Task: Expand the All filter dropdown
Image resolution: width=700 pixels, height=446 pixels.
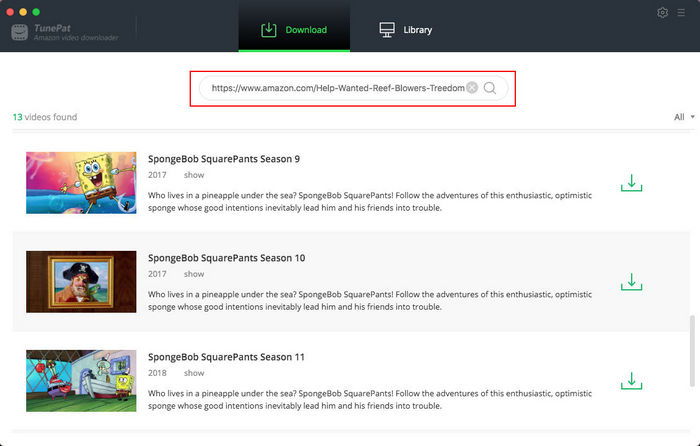Action: tap(683, 117)
